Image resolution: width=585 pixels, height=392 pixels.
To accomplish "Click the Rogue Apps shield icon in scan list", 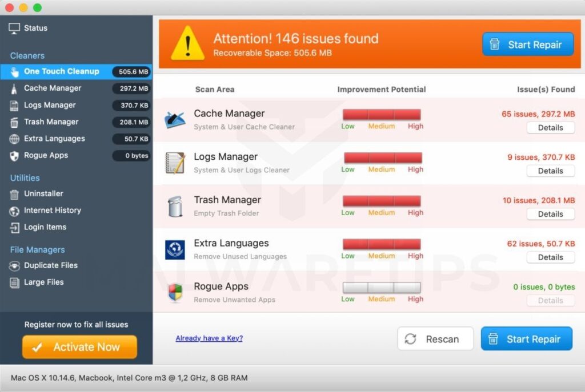I will (x=175, y=293).
